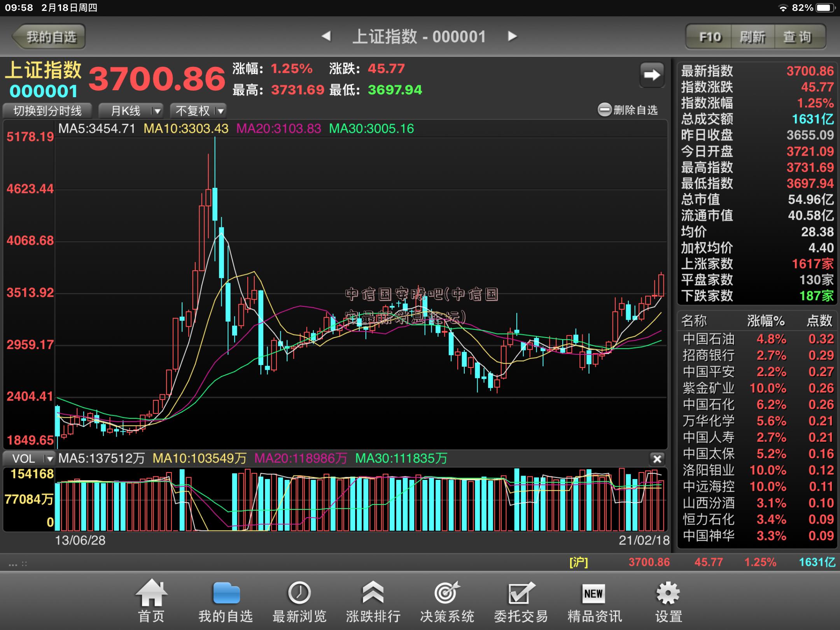Select 紫金矿业 row in stock list
This screenshot has width=840, height=630.
[x=758, y=388]
